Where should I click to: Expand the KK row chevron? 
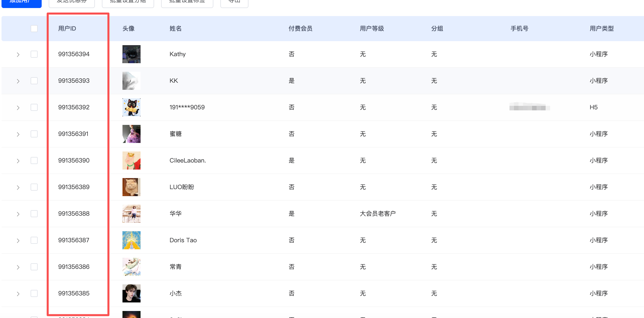pyautogui.click(x=18, y=81)
